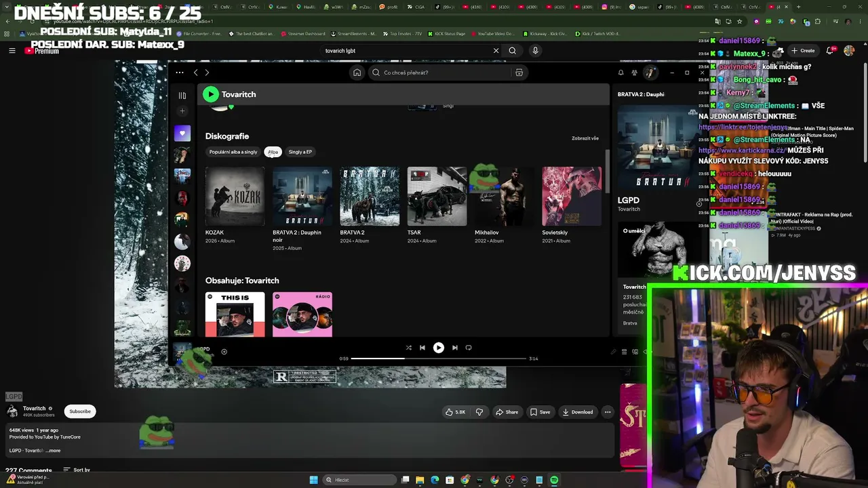Click the Mikhailov album title
The image size is (868, 488).
point(487,232)
